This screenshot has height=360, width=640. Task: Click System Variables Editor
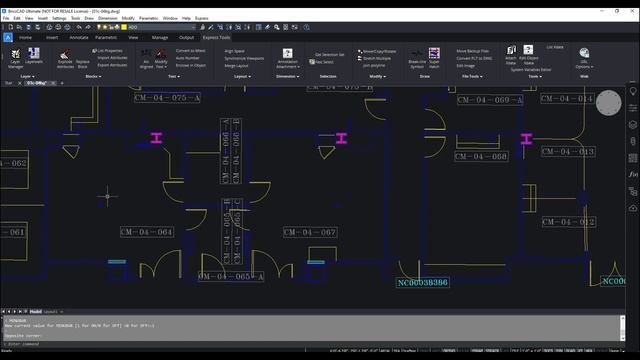(531, 70)
